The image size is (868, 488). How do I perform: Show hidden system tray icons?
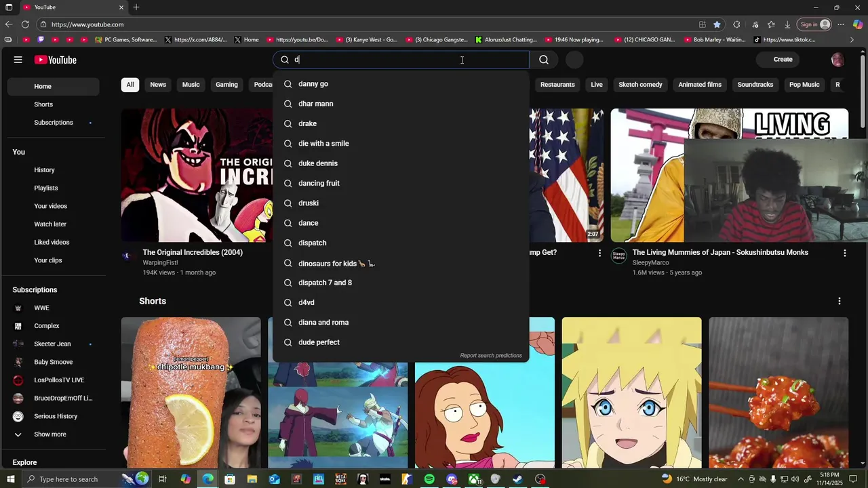point(741,479)
